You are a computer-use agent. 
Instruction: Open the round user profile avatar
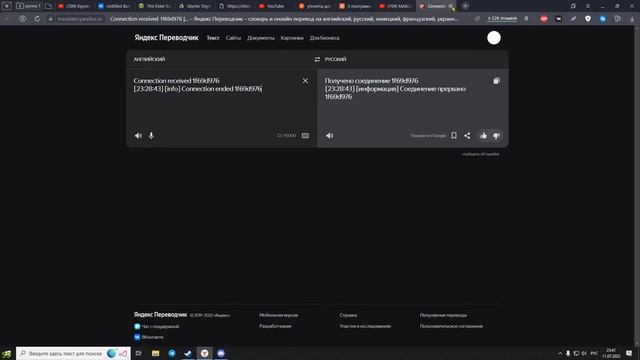click(x=494, y=38)
